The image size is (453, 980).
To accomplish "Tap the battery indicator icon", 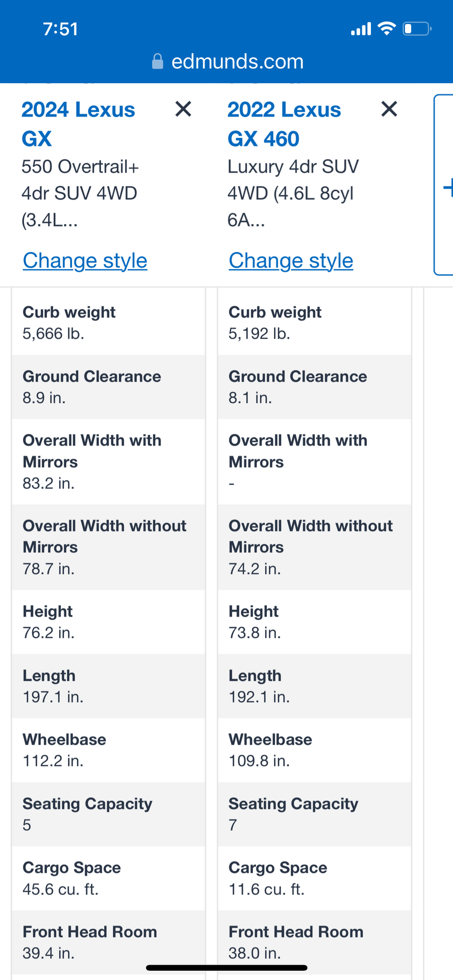I will click(x=417, y=29).
